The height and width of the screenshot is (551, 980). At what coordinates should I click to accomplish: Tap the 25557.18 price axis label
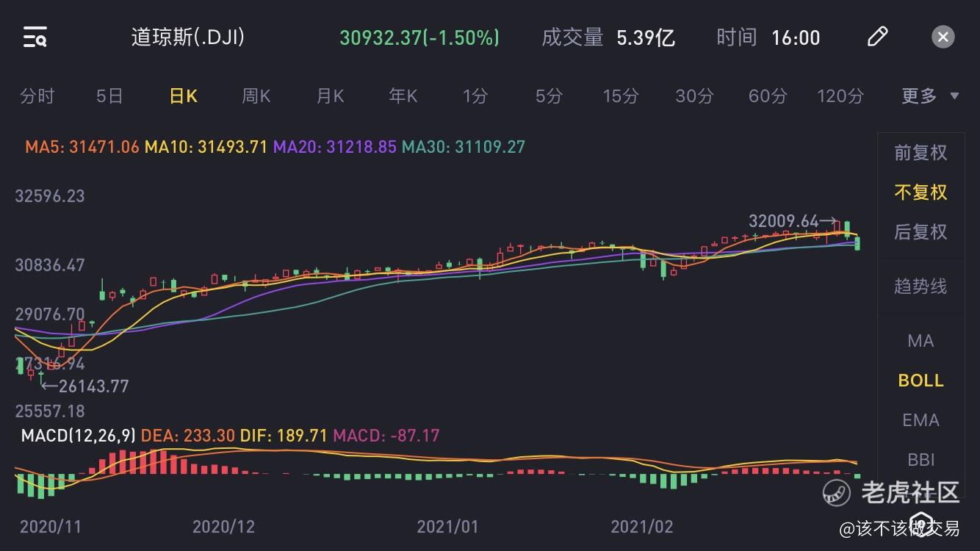pos(50,411)
